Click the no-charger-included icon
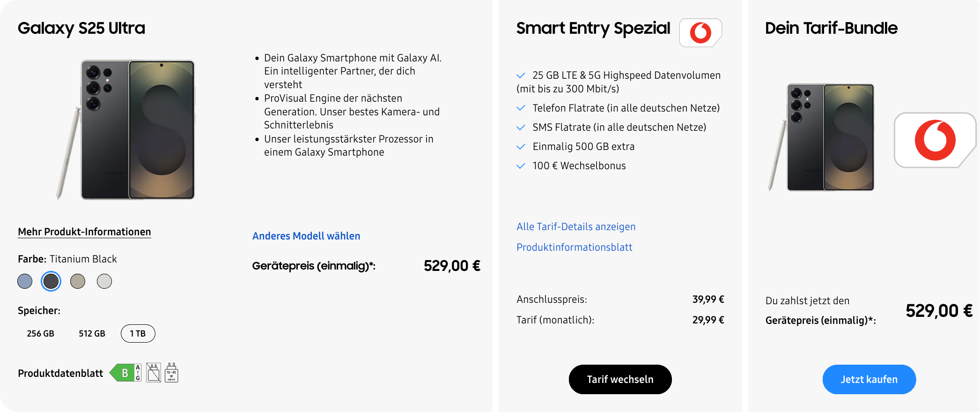 154,373
